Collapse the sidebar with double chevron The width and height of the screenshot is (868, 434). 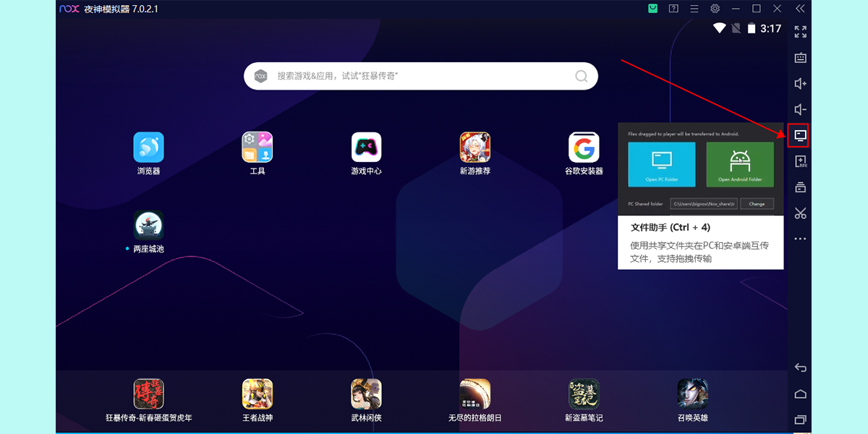point(800,9)
